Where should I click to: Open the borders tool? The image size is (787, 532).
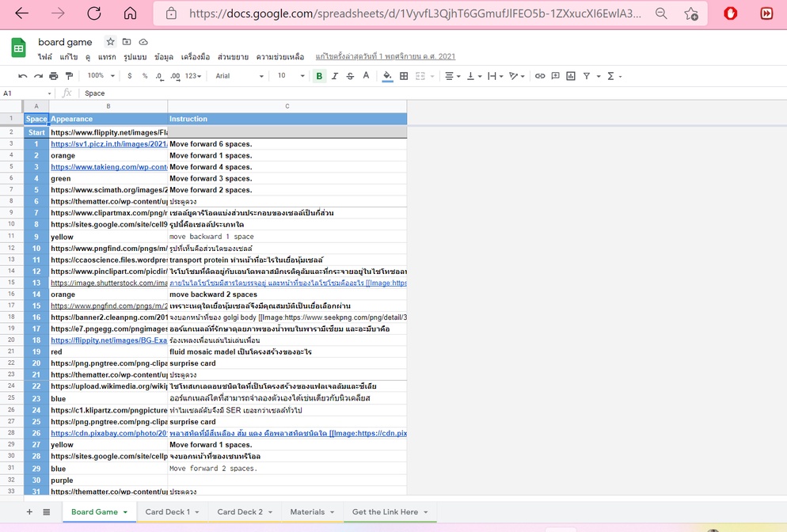coord(404,76)
